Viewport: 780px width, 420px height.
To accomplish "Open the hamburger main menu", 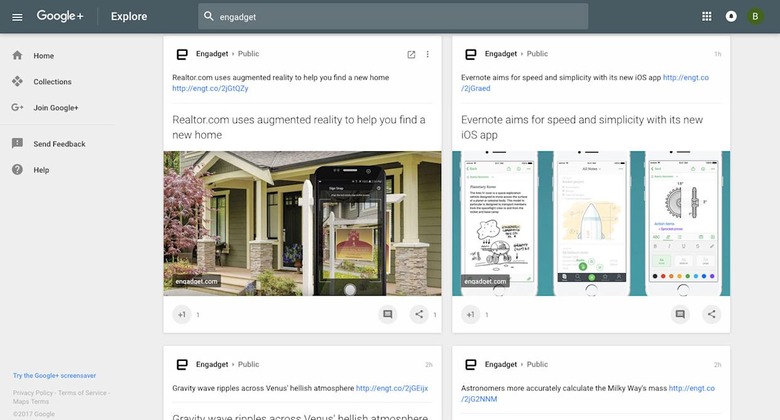I will [x=17, y=17].
